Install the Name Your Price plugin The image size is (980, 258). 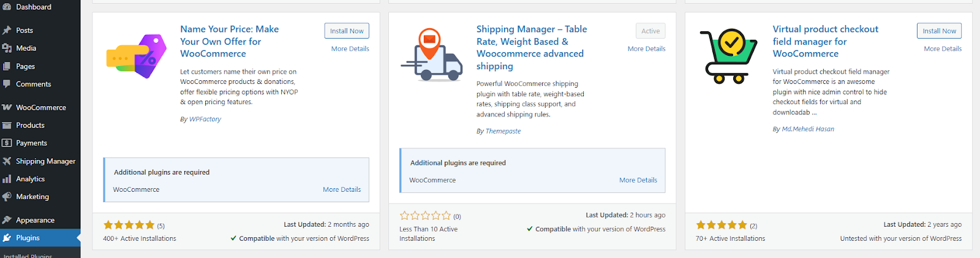click(347, 31)
